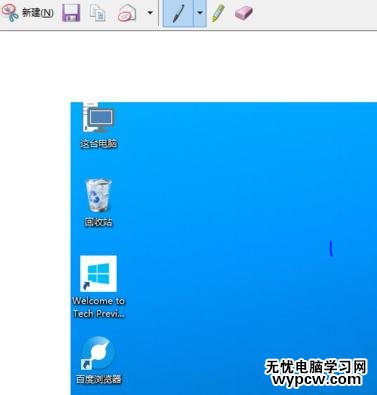
Task: Click the 百度浏览器 label text
Action: coord(99,379)
